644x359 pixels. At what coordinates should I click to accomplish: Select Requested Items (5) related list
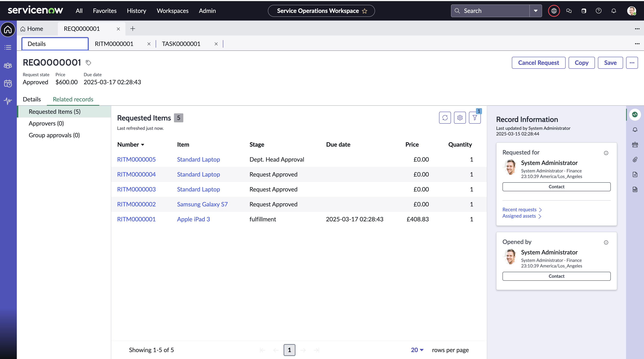pos(64,112)
